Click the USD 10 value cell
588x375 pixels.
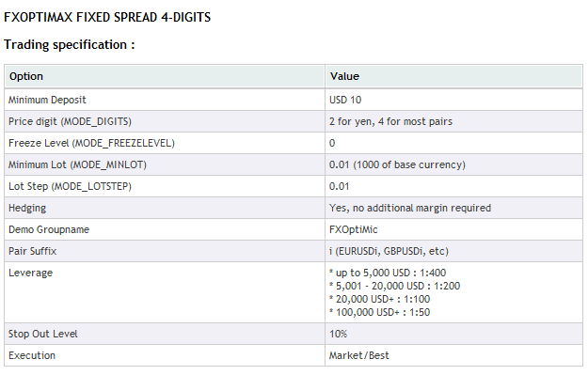pos(345,100)
